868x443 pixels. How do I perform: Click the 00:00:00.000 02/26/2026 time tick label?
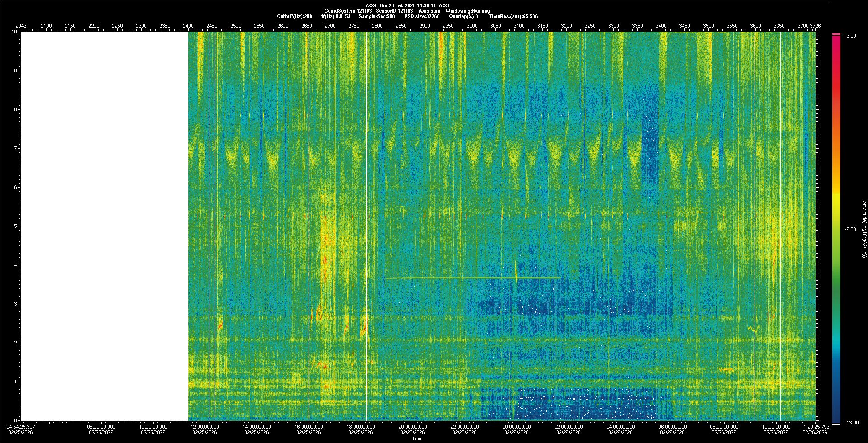(516, 429)
